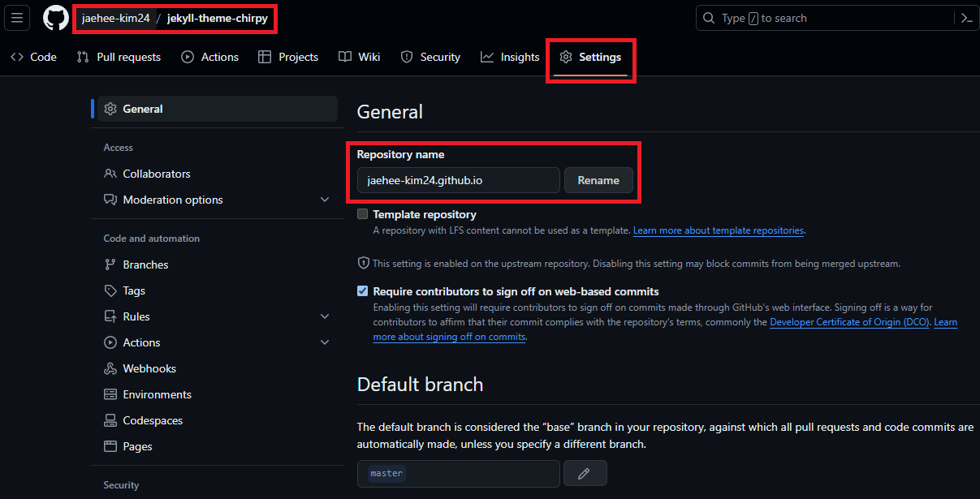
Task: Click the Code tab angle-brackets icon
Action: tap(17, 57)
